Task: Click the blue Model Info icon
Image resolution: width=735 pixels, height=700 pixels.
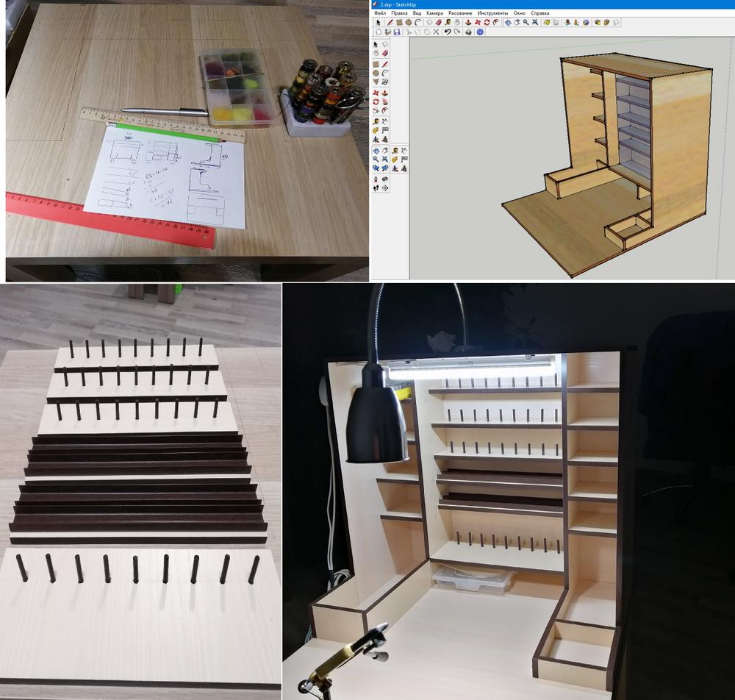Action: point(479,32)
